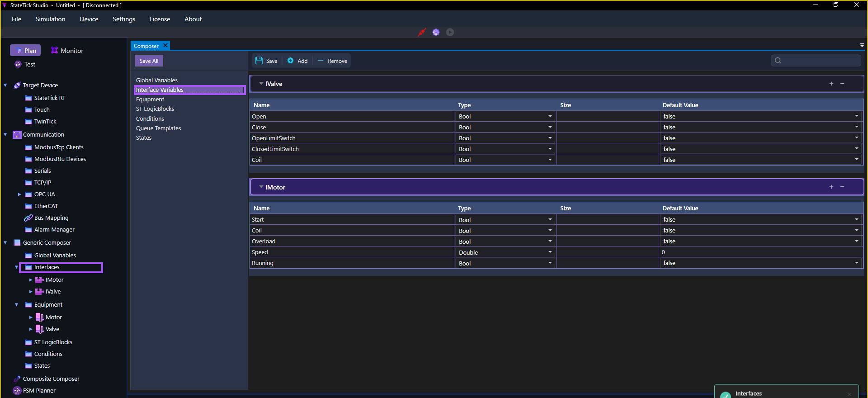Click the search input field
Screen dimensions: 868x398
(x=816, y=61)
